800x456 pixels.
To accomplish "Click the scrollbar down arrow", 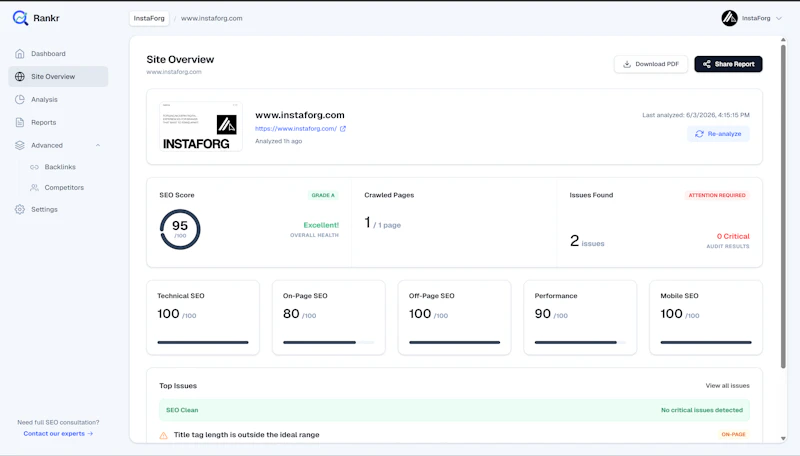I will (x=783, y=439).
